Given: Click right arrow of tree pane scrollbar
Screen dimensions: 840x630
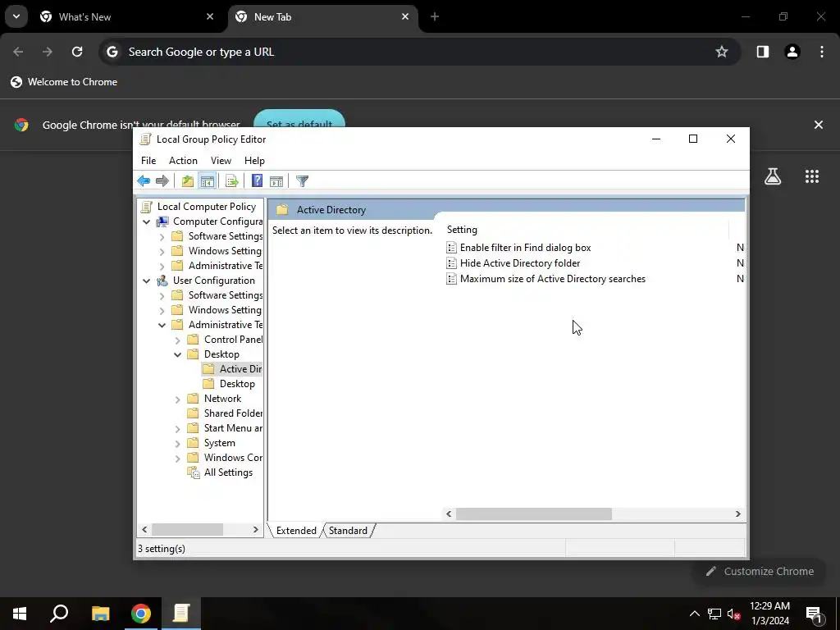Looking at the screenshot, I should click(x=256, y=529).
